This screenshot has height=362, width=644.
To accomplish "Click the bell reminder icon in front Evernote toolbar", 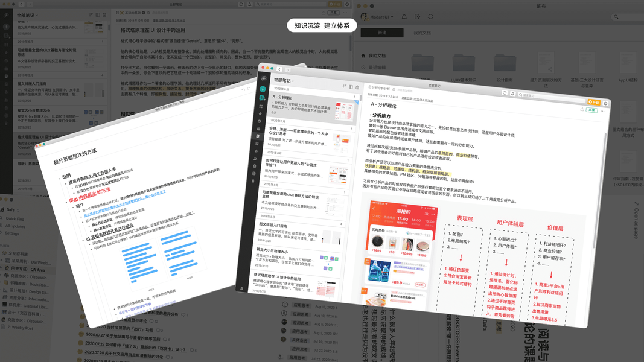I will pyautogui.click(x=512, y=94).
